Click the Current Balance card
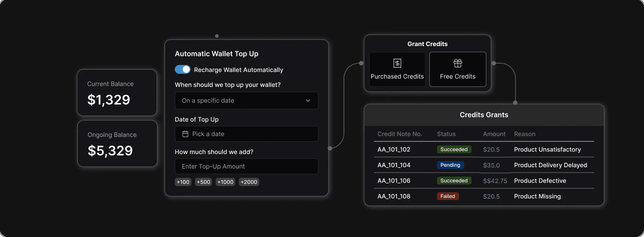 [117, 93]
